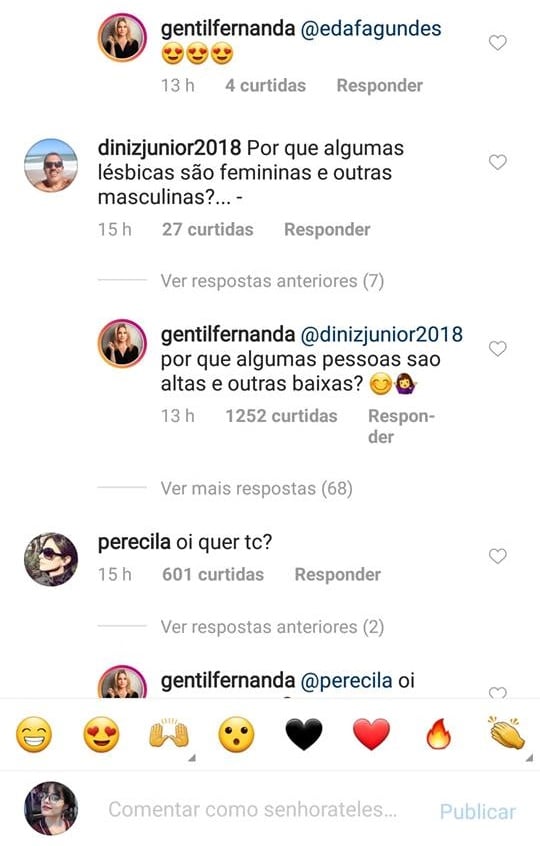Like perecila's 'oi quer tc?' comment
Screen dimensions: 540x846
497,556
